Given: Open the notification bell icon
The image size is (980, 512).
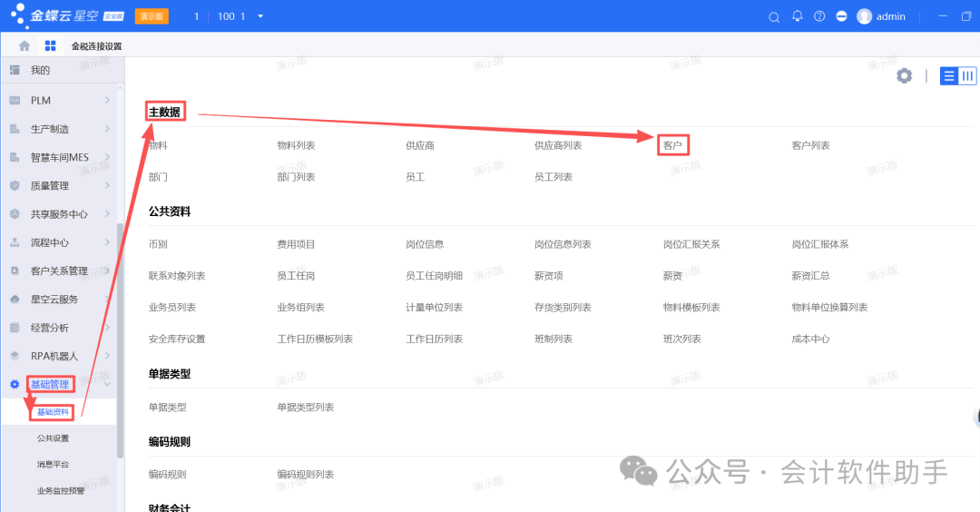Looking at the screenshot, I should pos(798,16).
